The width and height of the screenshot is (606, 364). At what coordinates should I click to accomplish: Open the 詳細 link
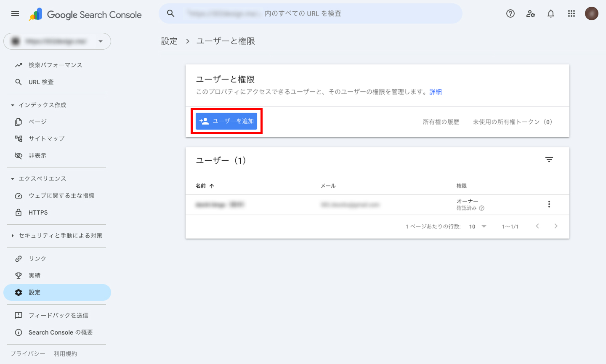[436, 92]
